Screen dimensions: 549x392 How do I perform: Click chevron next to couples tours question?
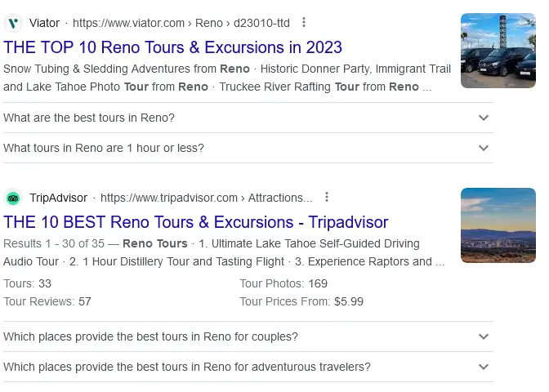[x=484, y=336]
